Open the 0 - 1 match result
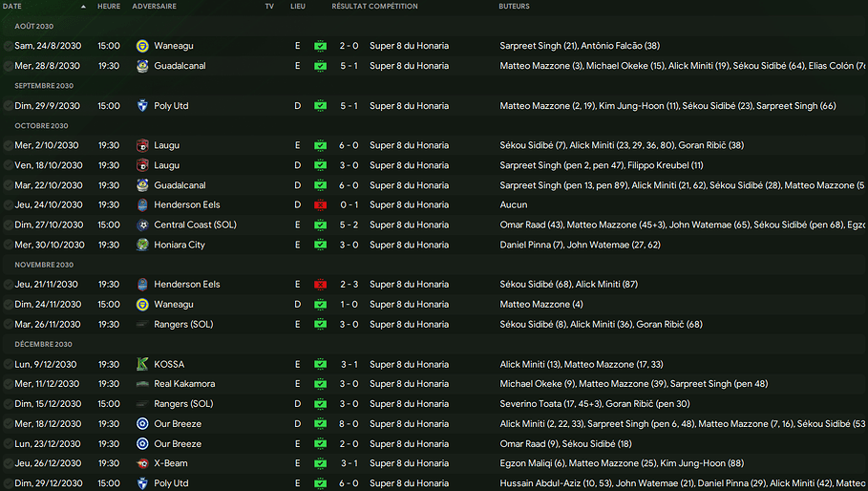This screenshot has height=491, width=868. 349,204
